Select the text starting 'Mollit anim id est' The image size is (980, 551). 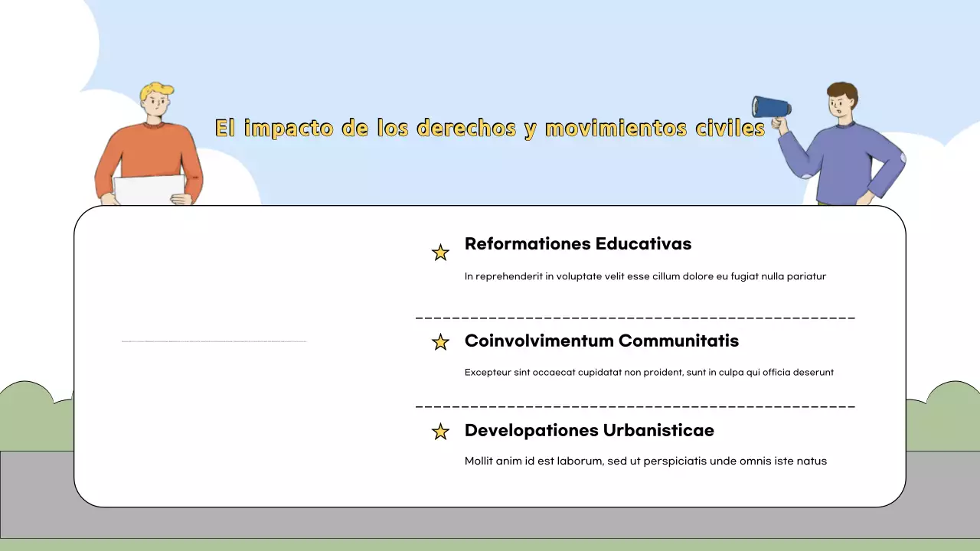click(645, 461)
